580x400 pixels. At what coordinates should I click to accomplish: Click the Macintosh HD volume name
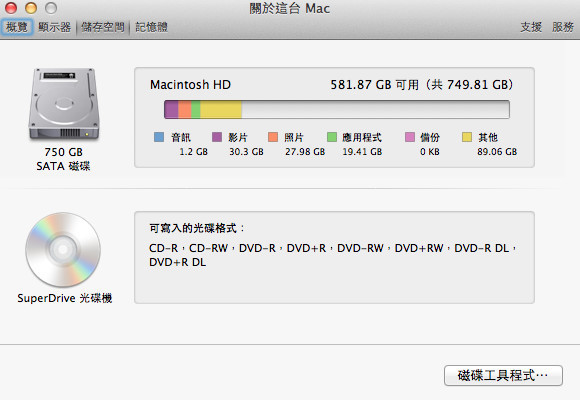click(190, 85)
